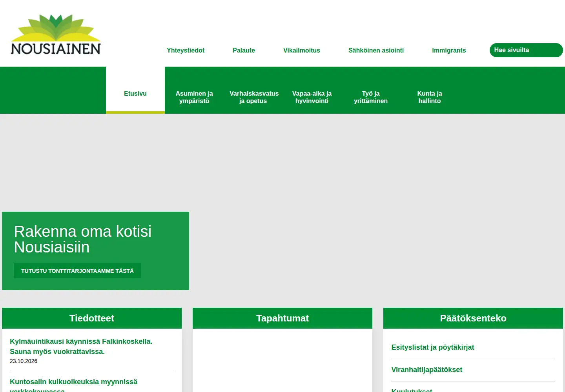The width and height of the screenshot is (565, 392).
Task: Click Tutustu tonttitarjontaamme tästä button
Action: coord(77,270)
